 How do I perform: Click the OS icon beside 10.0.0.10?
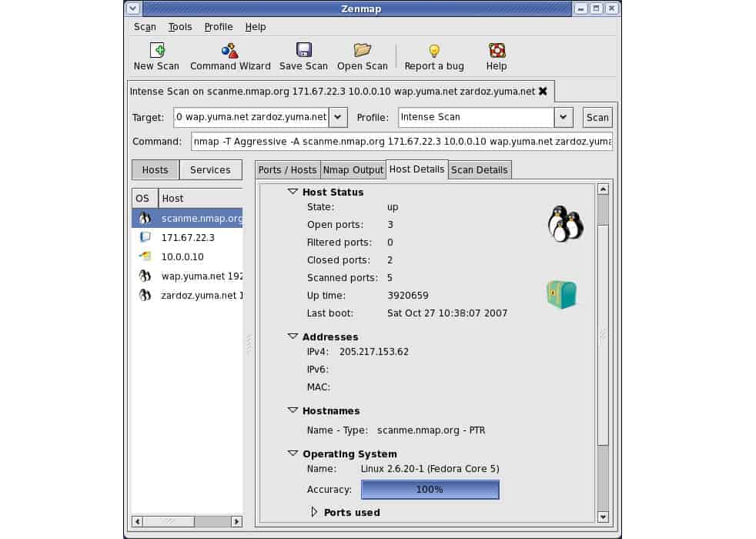pyautogui.click(x=145, y=256)
